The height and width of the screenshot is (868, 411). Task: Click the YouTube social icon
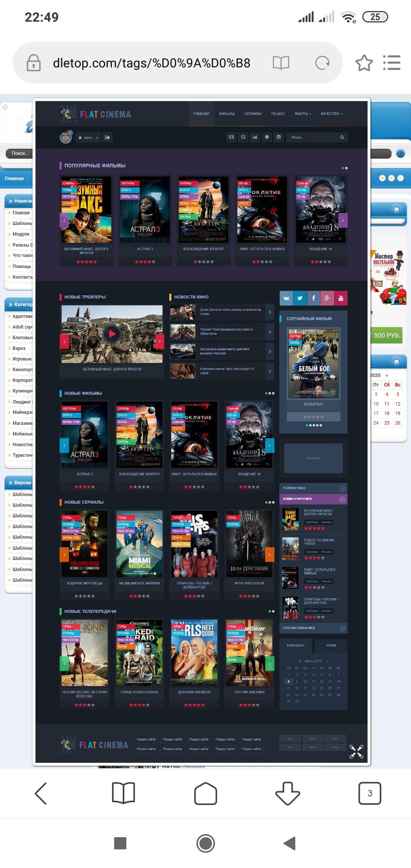click(341, 298)
